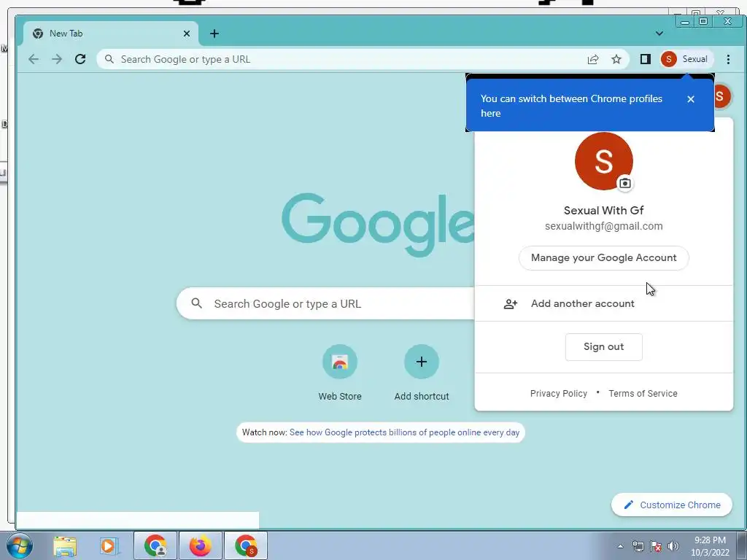Open Firefox from the taskbar
The height and width of the screenshot is (560, 747).
(200, 545)
